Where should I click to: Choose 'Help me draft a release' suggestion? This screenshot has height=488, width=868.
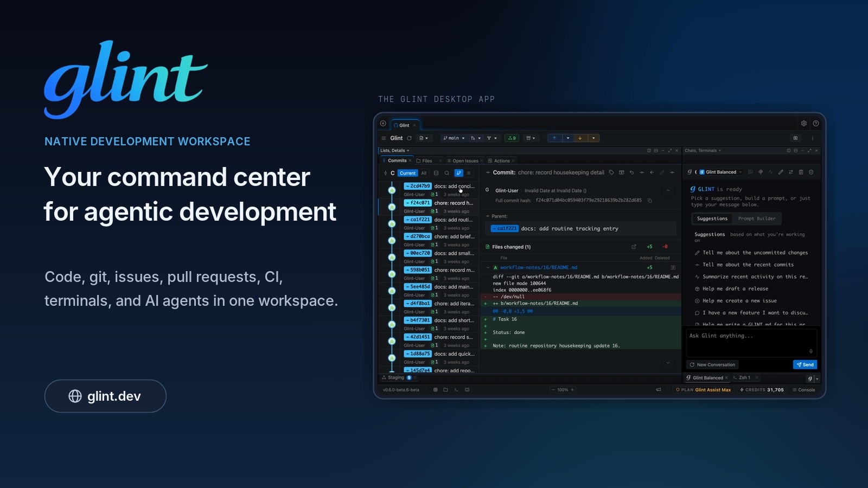731,289
